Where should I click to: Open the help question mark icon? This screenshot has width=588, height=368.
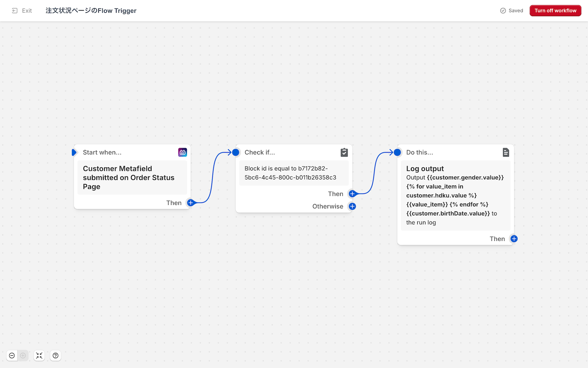(x=56, y=356)
